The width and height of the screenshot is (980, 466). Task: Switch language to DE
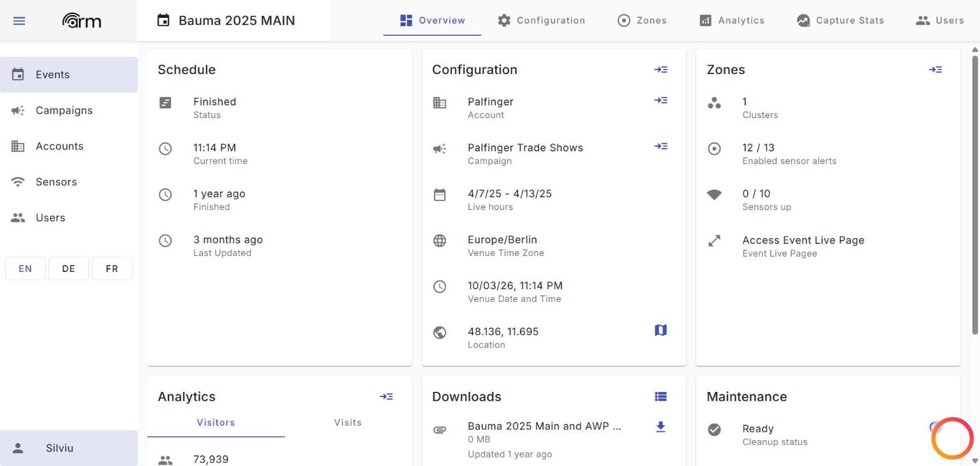pos(69,269)
